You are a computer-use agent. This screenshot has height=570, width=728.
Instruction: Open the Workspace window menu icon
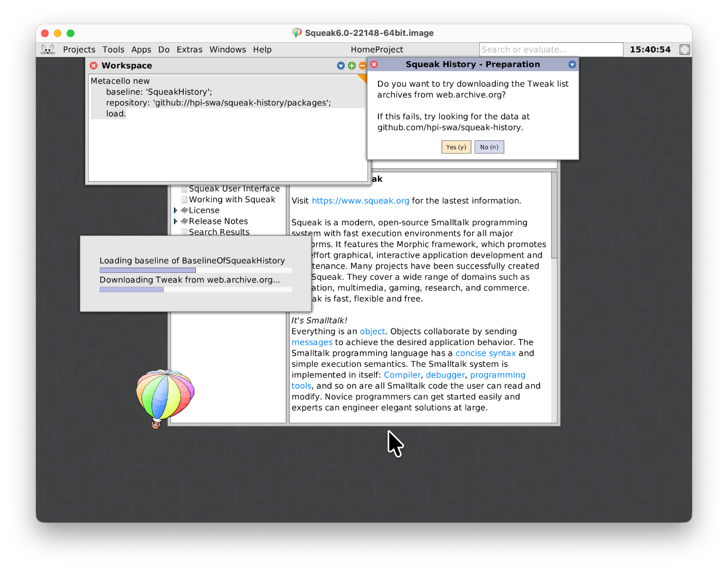tap(341, 65)
